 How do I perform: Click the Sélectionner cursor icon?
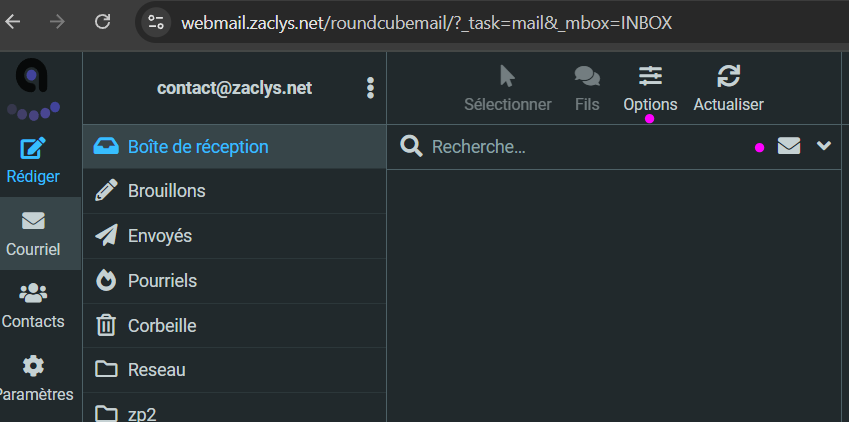pyautogui.click(x=507, y=77)
